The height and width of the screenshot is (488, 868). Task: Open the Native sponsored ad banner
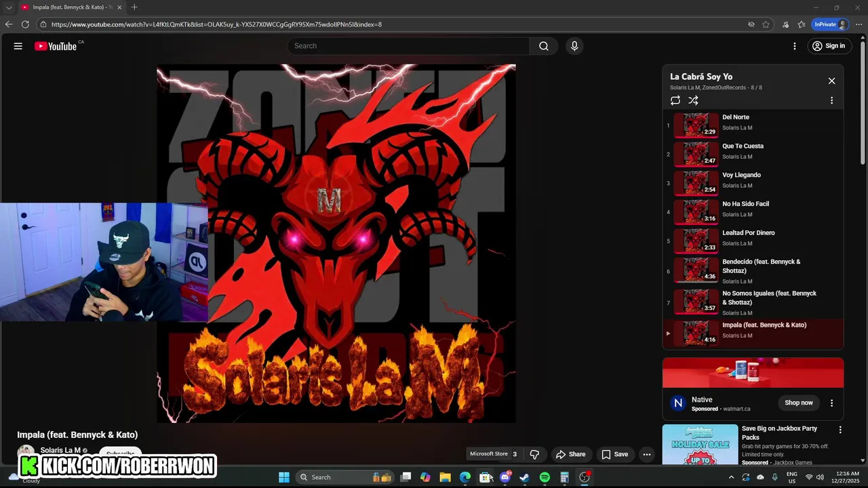pos(753,373)
